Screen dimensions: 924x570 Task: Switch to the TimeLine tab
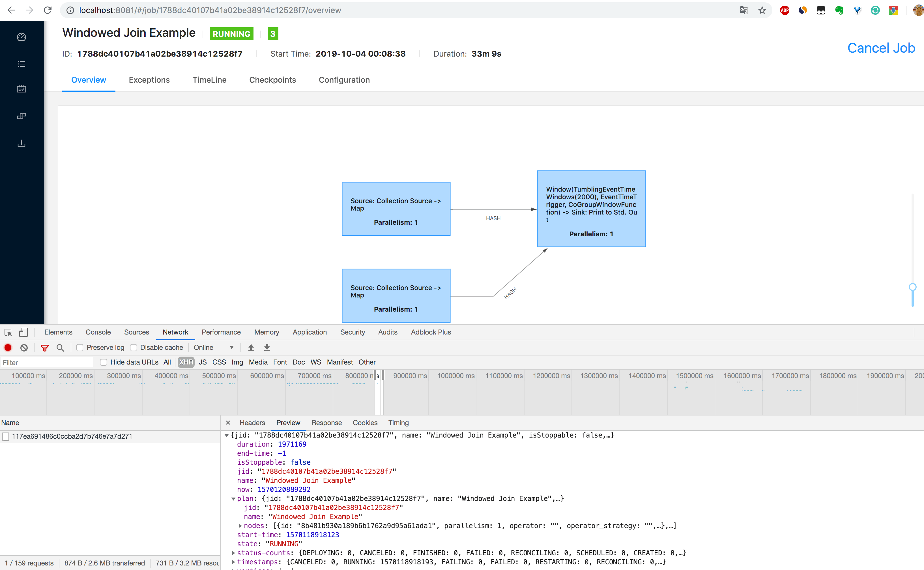pyautogui.click(x=209, y=80)
